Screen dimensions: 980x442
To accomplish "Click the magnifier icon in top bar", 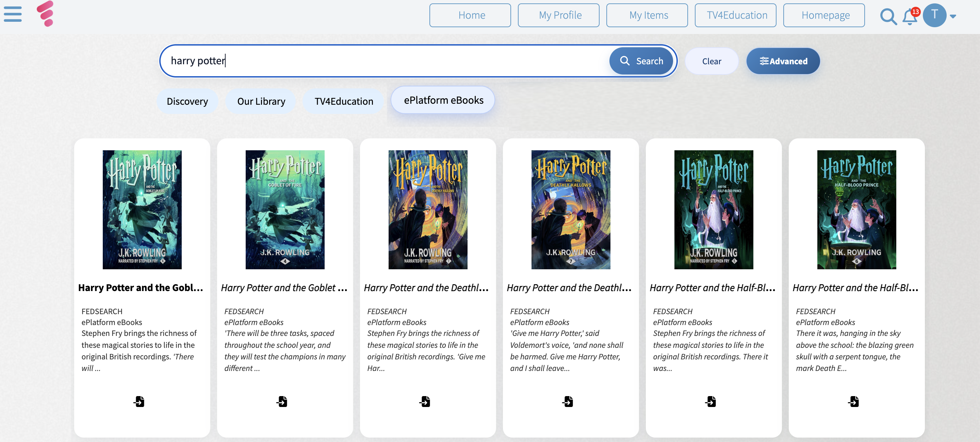I will click(x=888, y=16).
